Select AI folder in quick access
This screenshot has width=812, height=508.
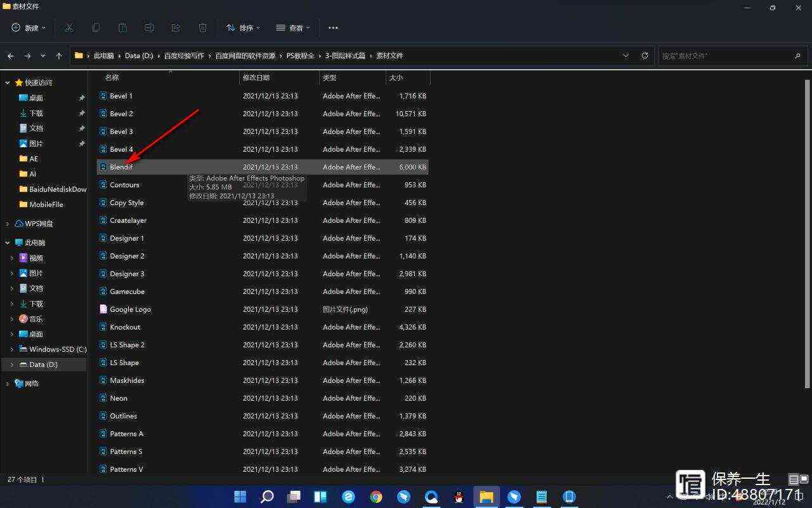click(28, 174)
